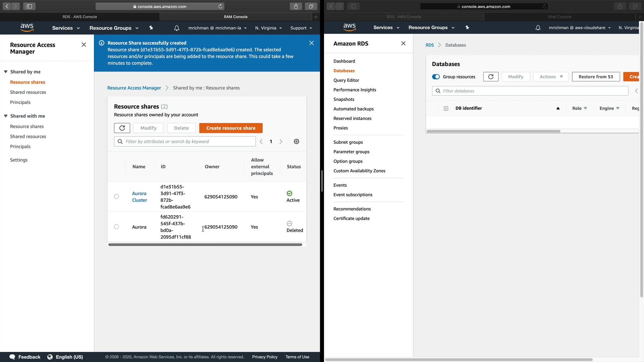Viewport: 644px width, 362px height.
Task: Click Safari share icon in left window
Action: (296, 6)
